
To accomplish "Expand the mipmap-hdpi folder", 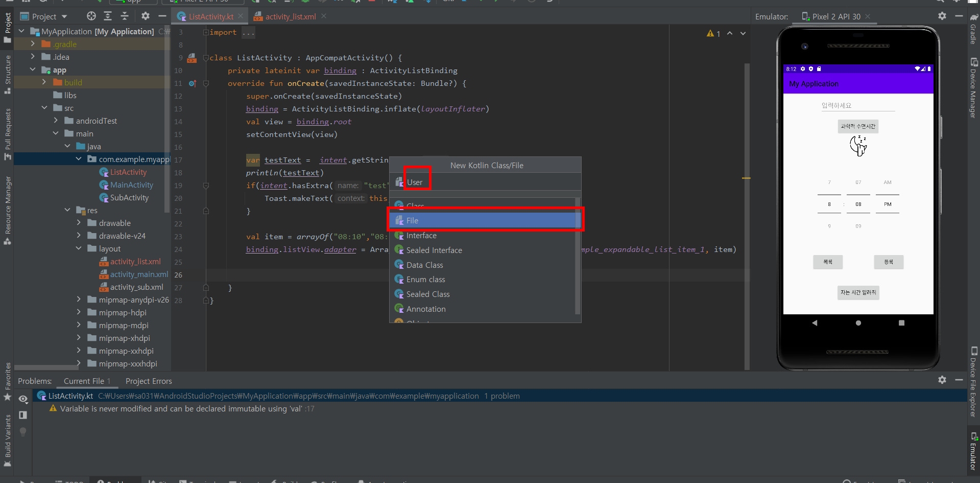I will tap(79, 312).
